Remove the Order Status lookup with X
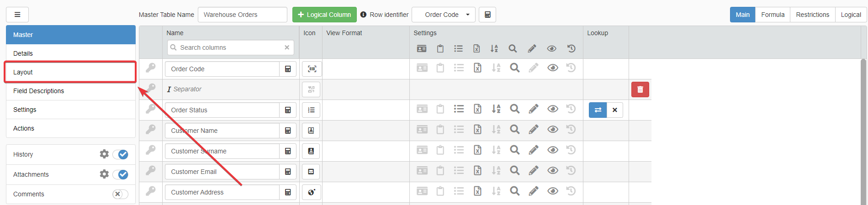Viewport: 868px width, 205px height. [615, 110]
